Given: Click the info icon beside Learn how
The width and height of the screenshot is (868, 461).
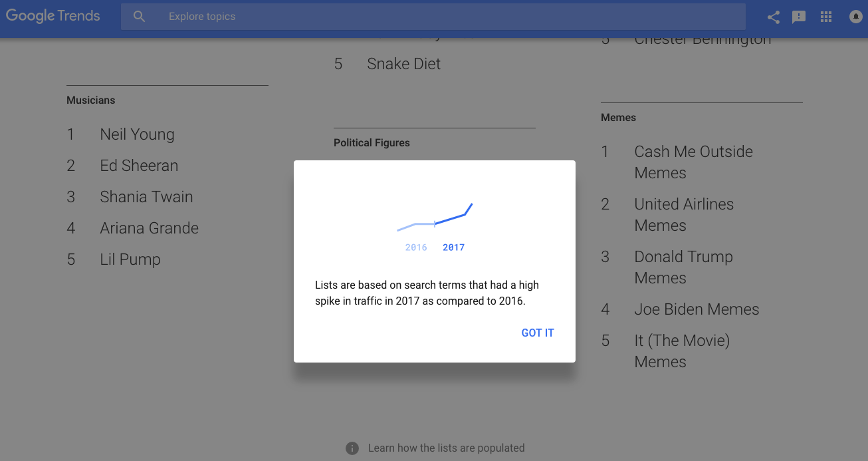Looking at the screenshot, I should tap(352, 448).
